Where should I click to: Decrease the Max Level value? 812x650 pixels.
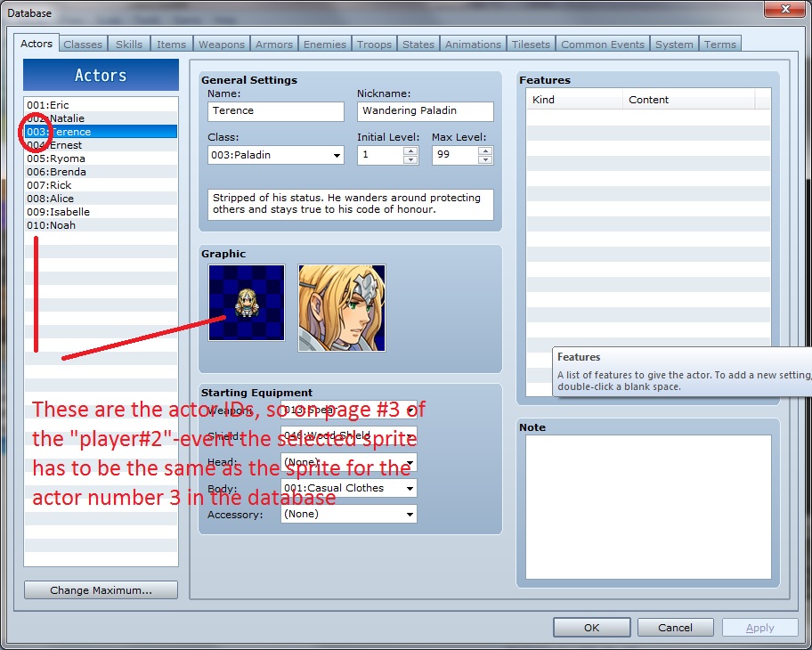(x=485, y=159)
